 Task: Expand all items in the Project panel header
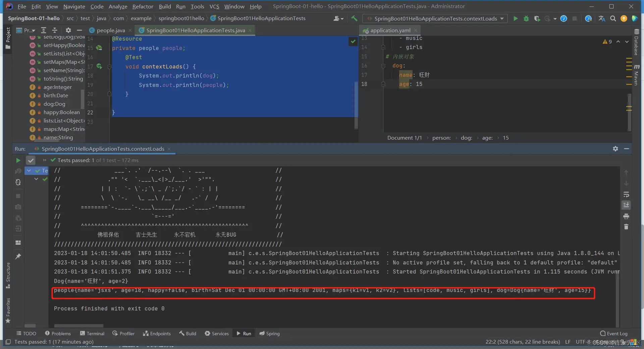pos(43,30)
